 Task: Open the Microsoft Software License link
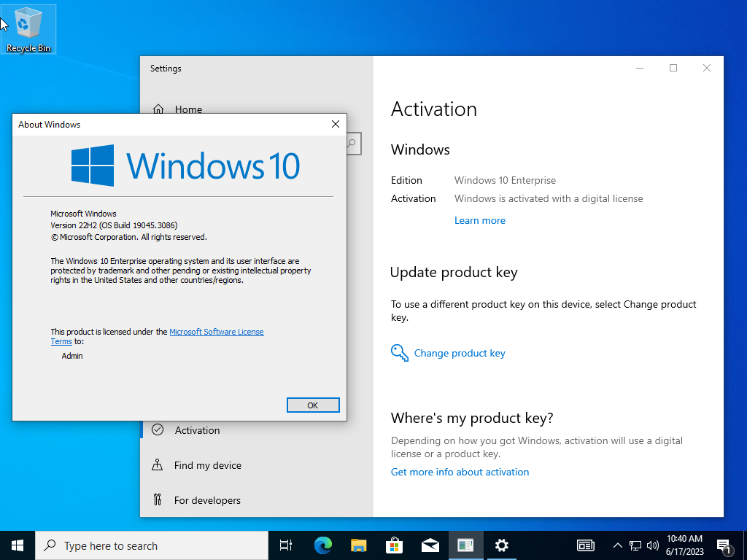pos(216,332)
